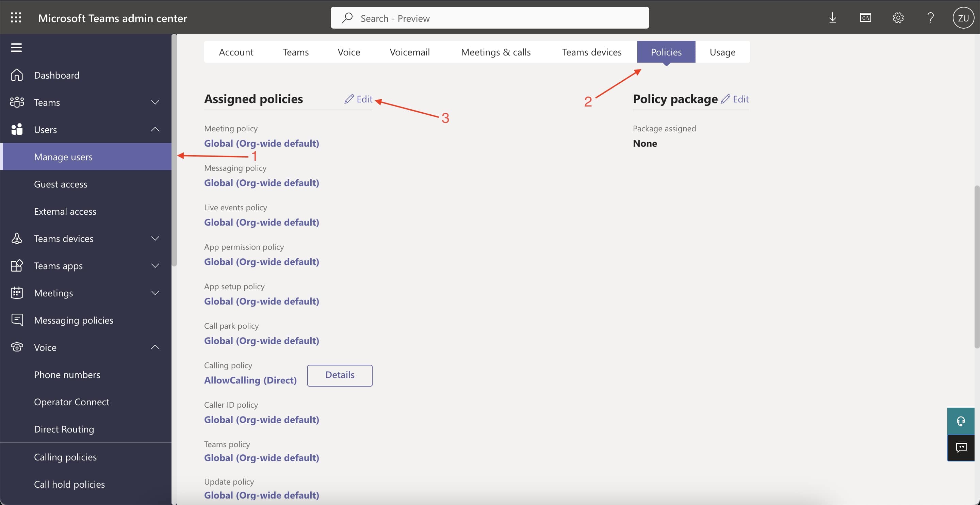The width and height of the screenshot is (980, 505).
Task: Open the AllowCalling (Direct) policy link
Action: pos(250,379)
